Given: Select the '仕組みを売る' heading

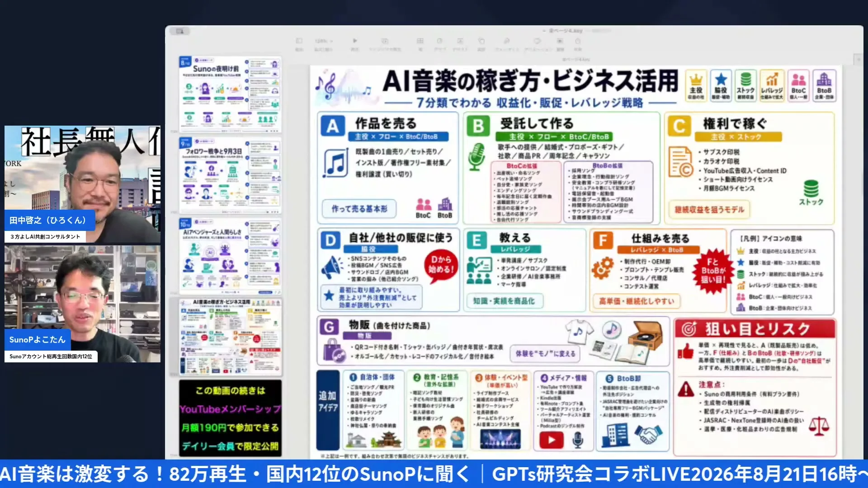Looking at the screenshot, I should pyautogui.click(x=660, y=238).
